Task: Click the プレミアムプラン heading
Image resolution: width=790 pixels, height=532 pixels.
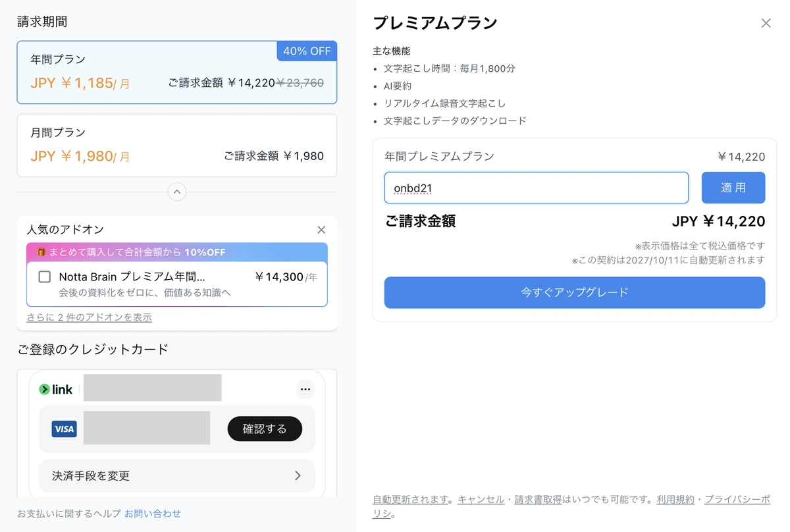Action: [x=435, y=23]
